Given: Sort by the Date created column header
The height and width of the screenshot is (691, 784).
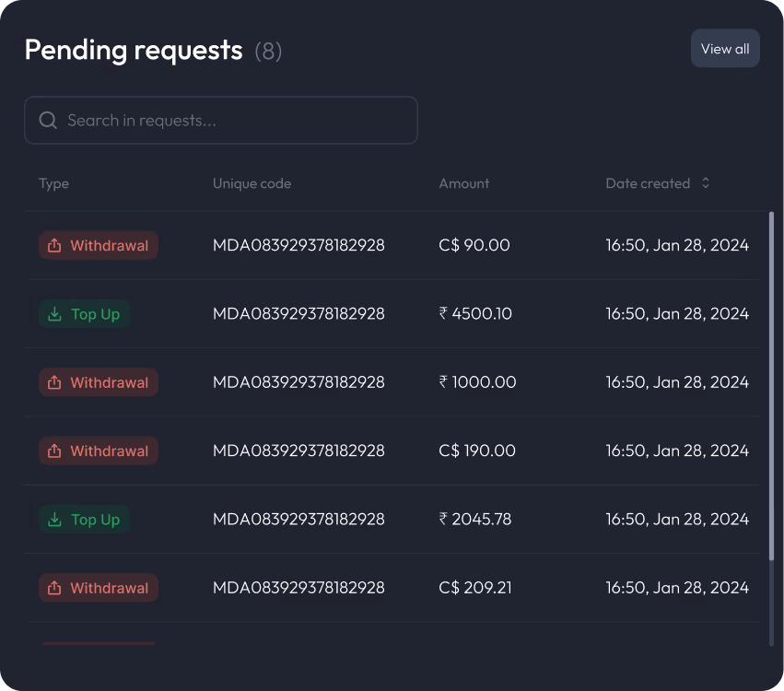Looking at the screenshot, I should pos(648,183).
